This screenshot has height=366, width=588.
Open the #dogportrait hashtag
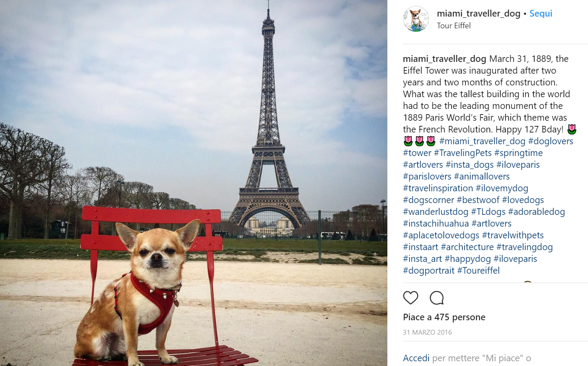(x=429, y=271)
